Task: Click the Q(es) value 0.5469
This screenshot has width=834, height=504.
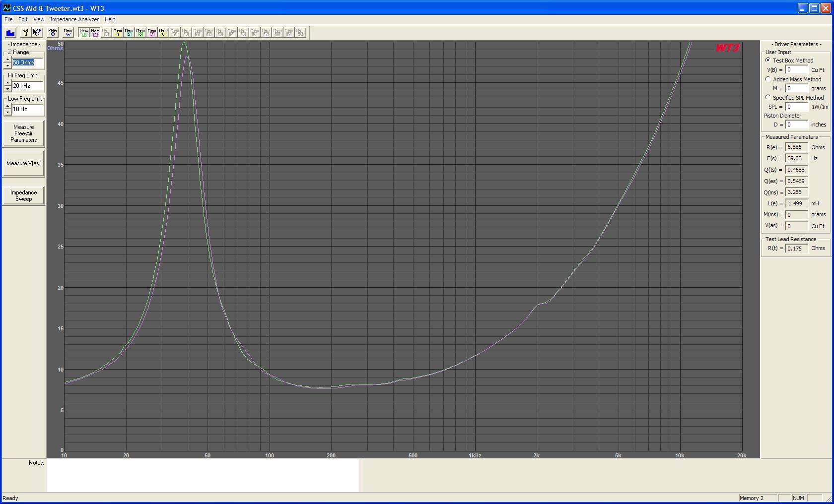Action: [x=796, y=181]
